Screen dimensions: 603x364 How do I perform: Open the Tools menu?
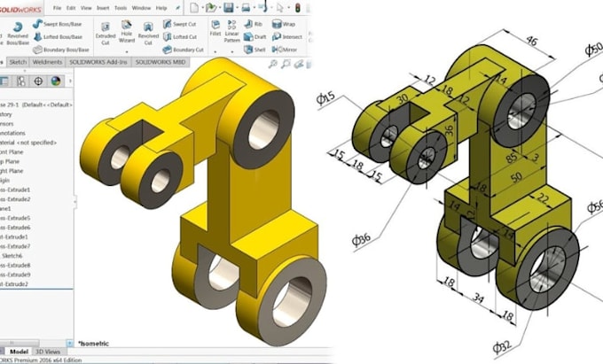(121, 8)
